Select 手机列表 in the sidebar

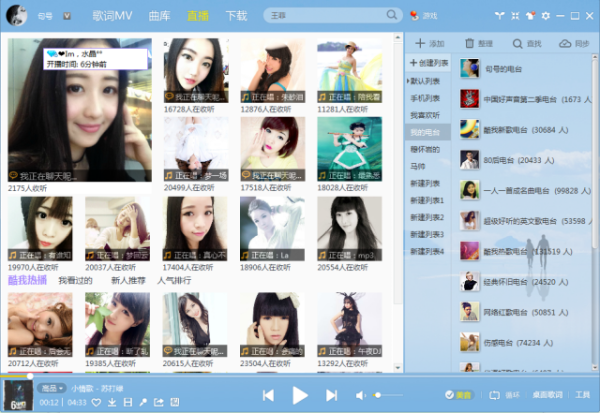(425, 98)
